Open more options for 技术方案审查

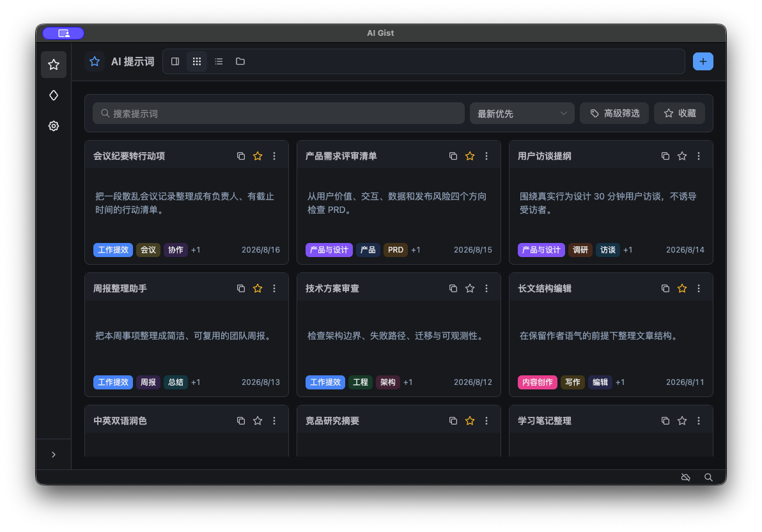pyautogui.click(x=486, y=288)
